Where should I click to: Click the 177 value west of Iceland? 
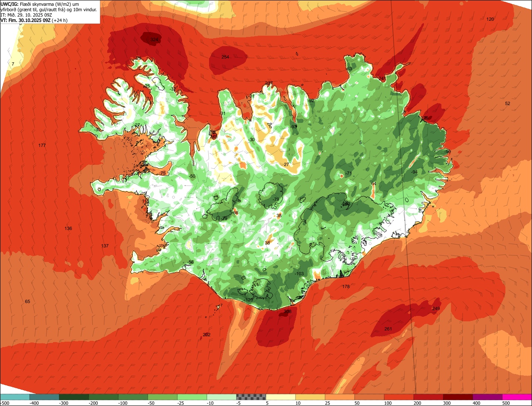click(42, 145)
